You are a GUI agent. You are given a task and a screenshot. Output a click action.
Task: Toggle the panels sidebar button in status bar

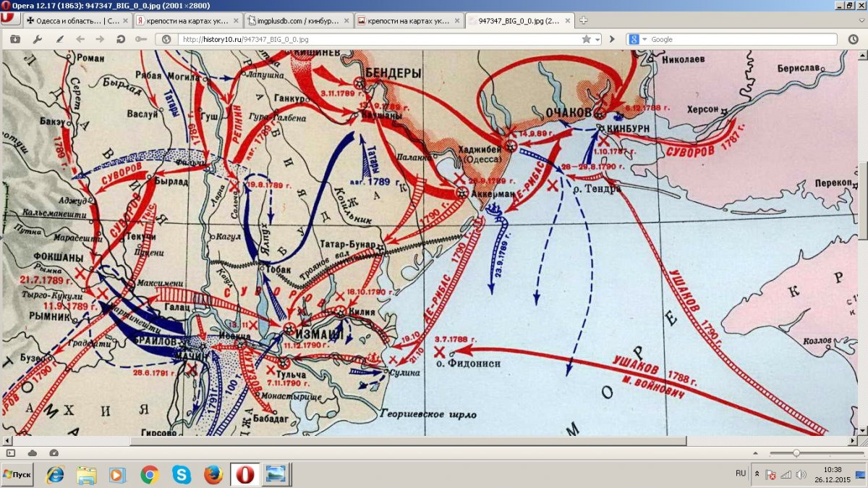coord(11,453)
